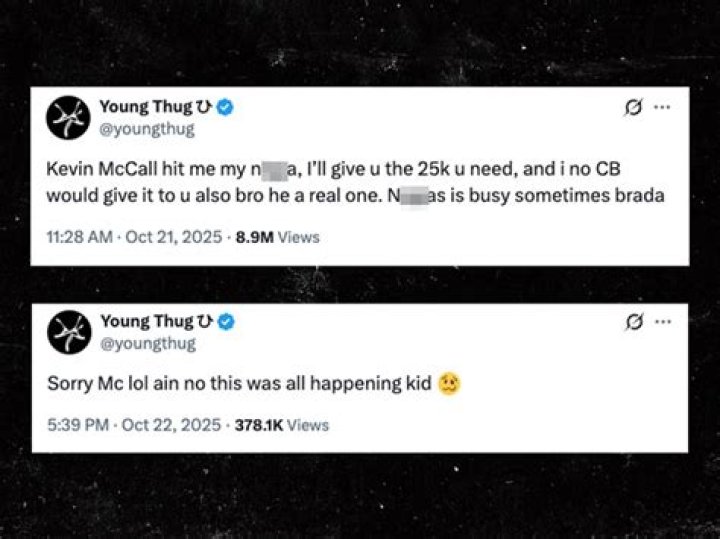Click the 11:28 AM timestamp

(77, 237)
